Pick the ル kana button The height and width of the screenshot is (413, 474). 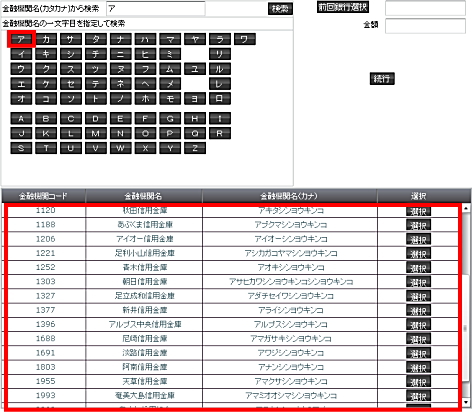coord(220,69)
